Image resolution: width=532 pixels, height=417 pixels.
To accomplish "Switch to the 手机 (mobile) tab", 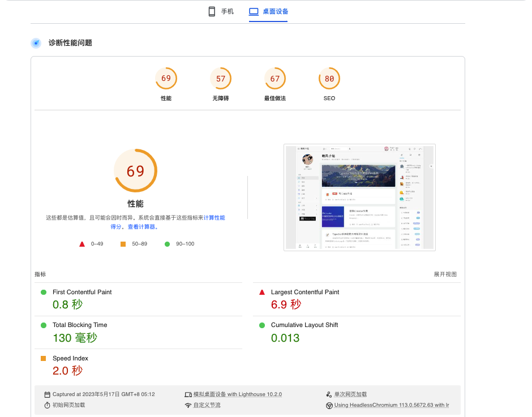I will tap(221, 11).
